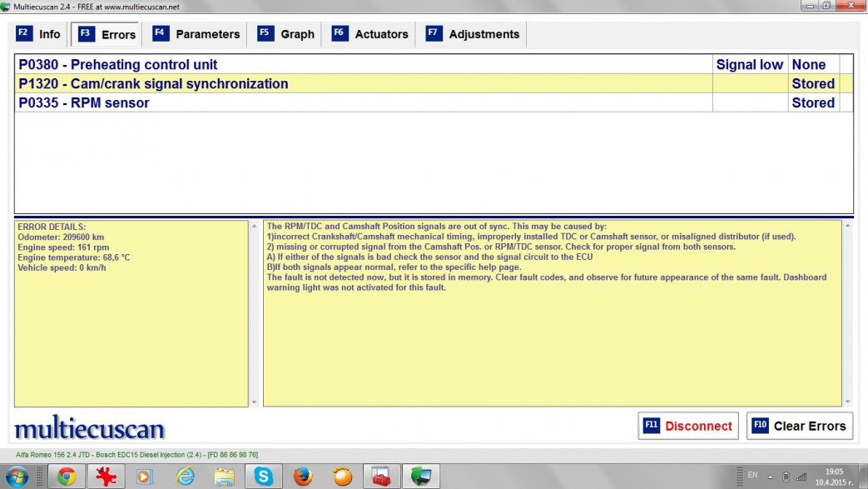
Task: Launch Firefox from the taskbar
Action: pyautogui.click(x=303, y=477)
